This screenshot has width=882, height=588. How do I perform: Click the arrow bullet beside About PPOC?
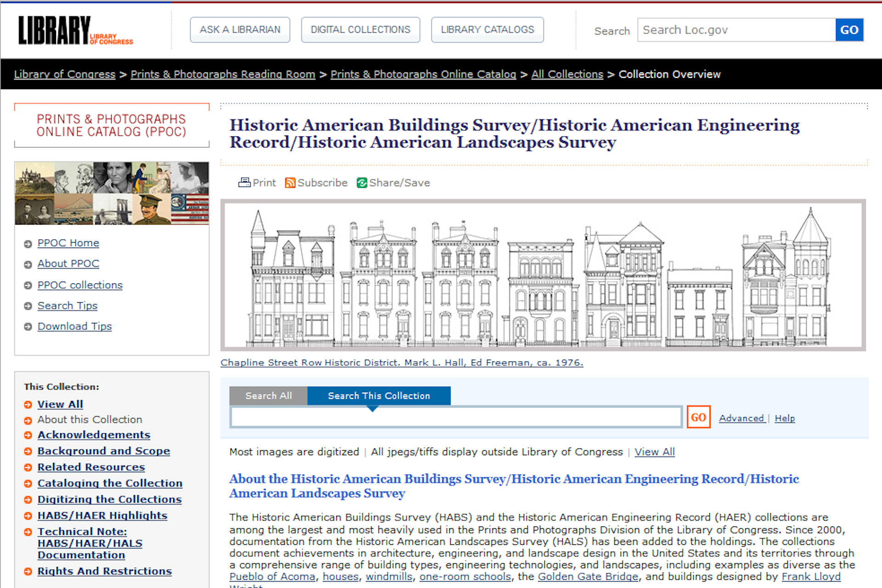(28, 264)
